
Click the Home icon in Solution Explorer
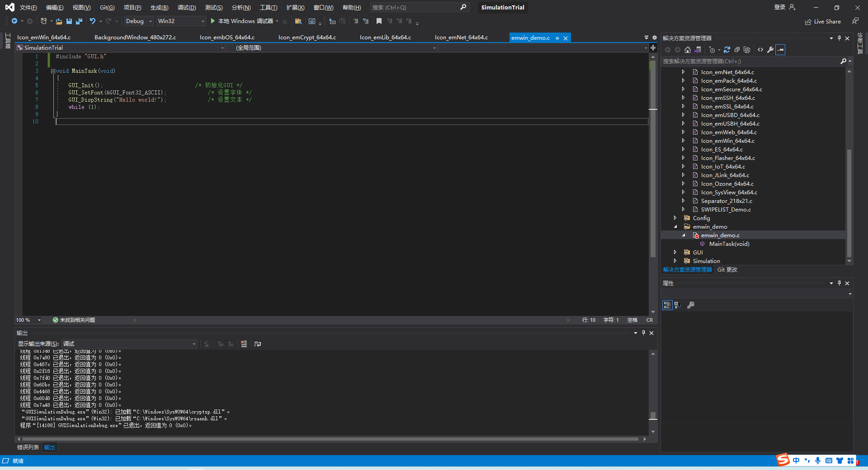(x=688, y=50)
